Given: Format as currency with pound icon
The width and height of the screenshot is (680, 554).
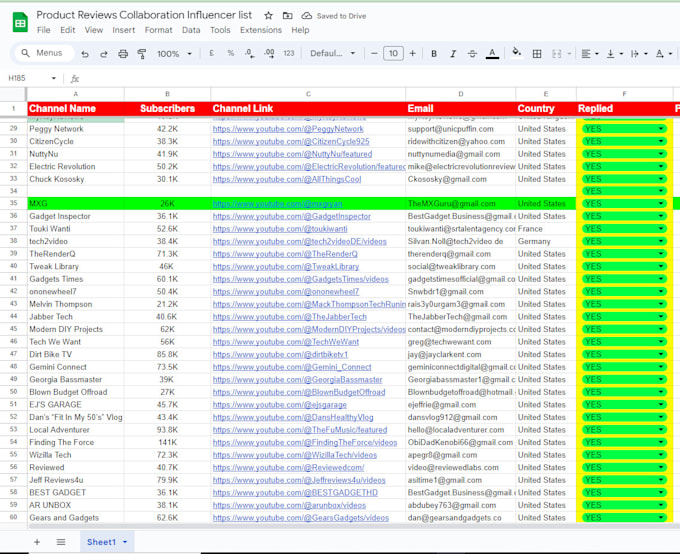Looking at the screenshot, I should click(212, 53).
